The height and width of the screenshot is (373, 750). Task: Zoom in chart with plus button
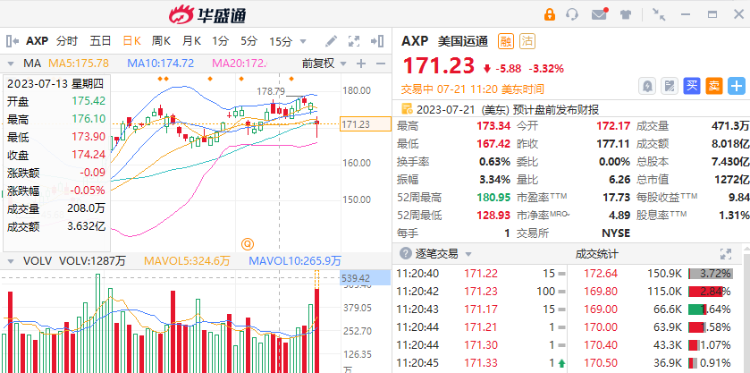pyautogui.click(x=361, y=63)
